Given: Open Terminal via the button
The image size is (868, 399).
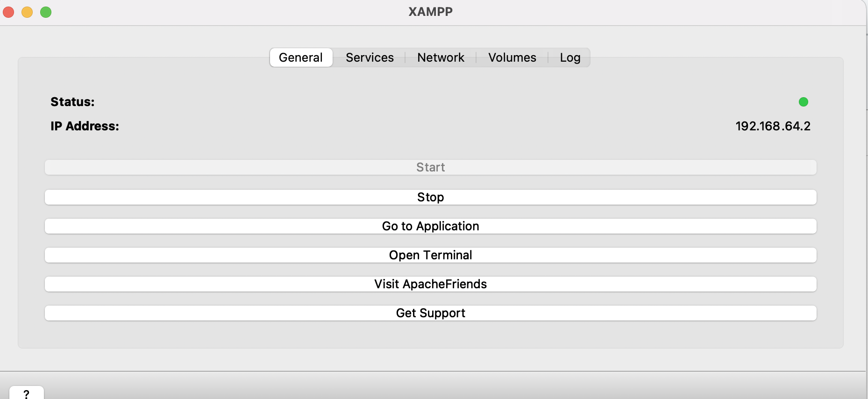Looking at the screenshot, I should [431, 255].
